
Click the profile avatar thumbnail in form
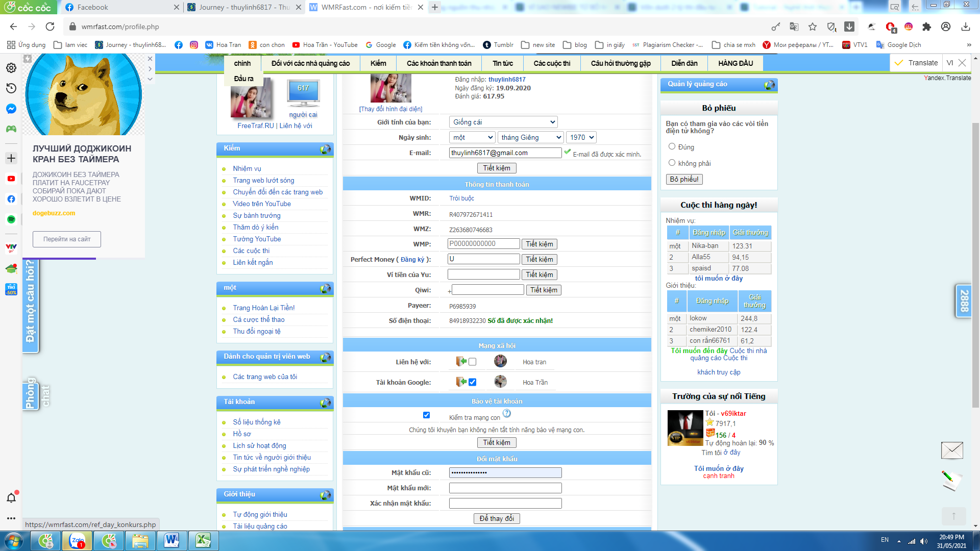390,88
